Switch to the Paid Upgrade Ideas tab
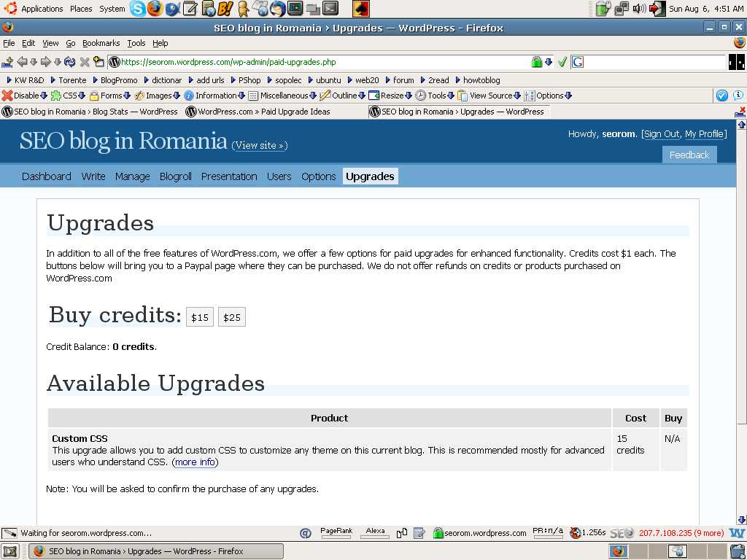The image size is (747, 560). coord(258,112)
